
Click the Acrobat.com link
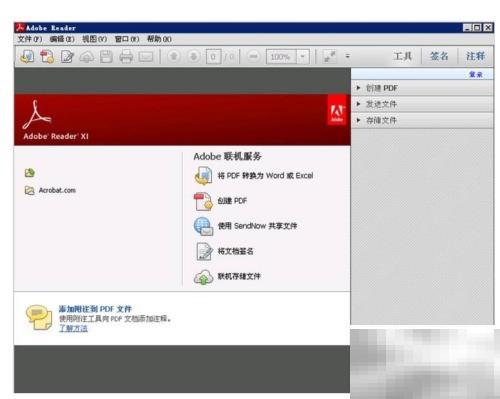[57, 190]
